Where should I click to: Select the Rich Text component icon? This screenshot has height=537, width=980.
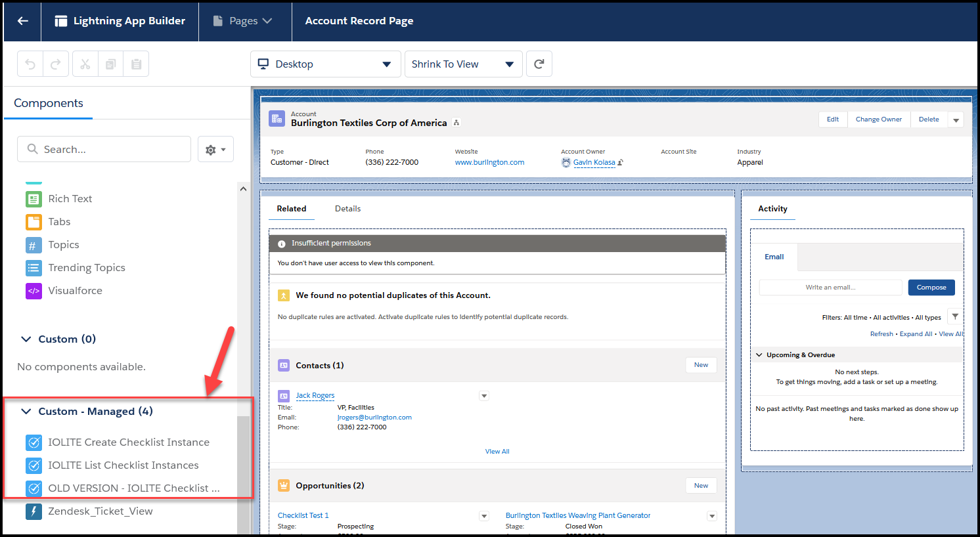[33, 198]
